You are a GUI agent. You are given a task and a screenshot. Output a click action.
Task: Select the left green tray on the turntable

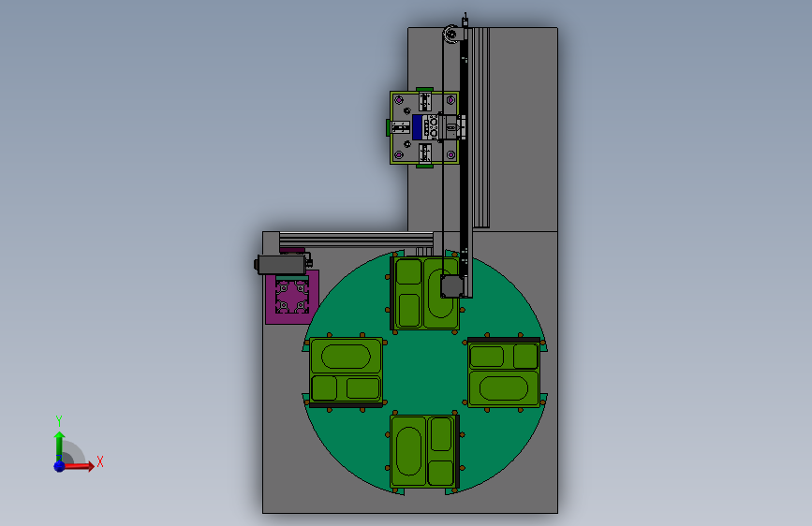tap(346, 372)
